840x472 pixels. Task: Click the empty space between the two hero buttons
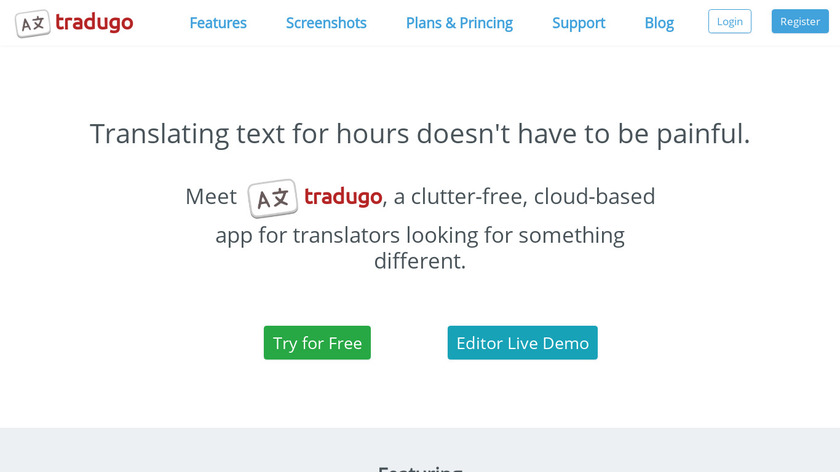(409, 343)
